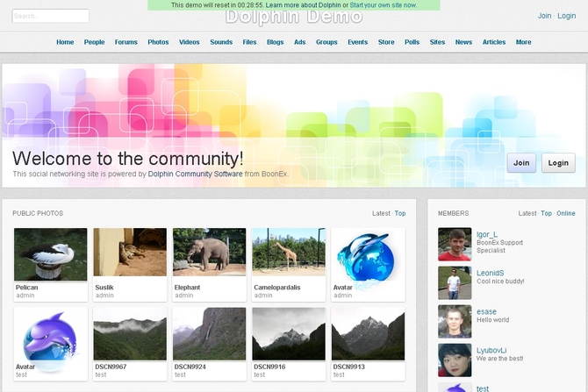Open the Groups menu item
Image resolution: width=588 pixels, height=392 pixels.
tap(326, 42)
